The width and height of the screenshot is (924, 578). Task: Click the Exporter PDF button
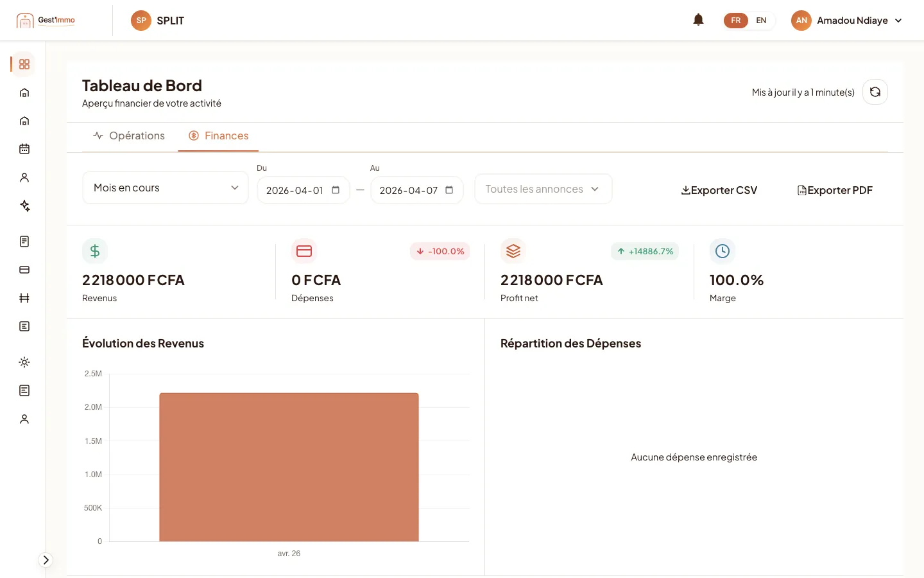(x=835, y=190)
